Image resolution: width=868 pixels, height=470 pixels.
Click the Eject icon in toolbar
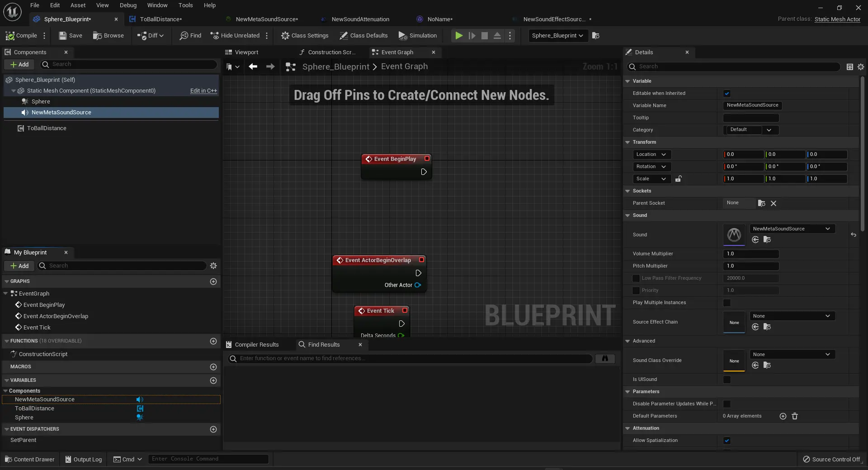point(497,36)
